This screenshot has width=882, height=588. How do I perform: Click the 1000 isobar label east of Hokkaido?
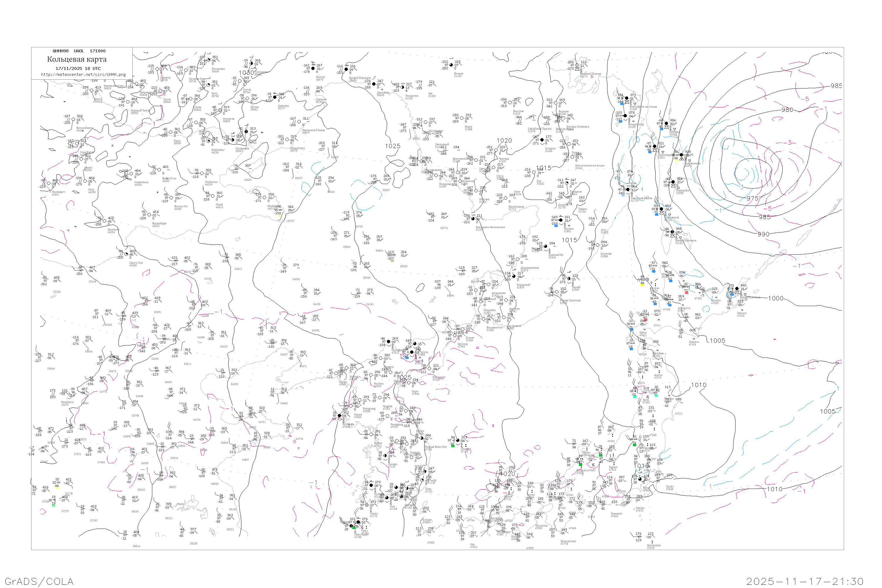776,298
